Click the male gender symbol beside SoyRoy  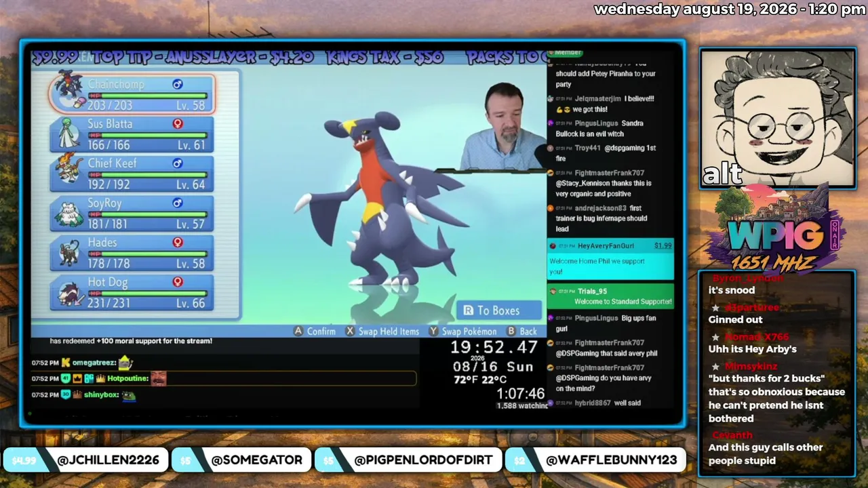pyautogui.click(x=178, y=203)
